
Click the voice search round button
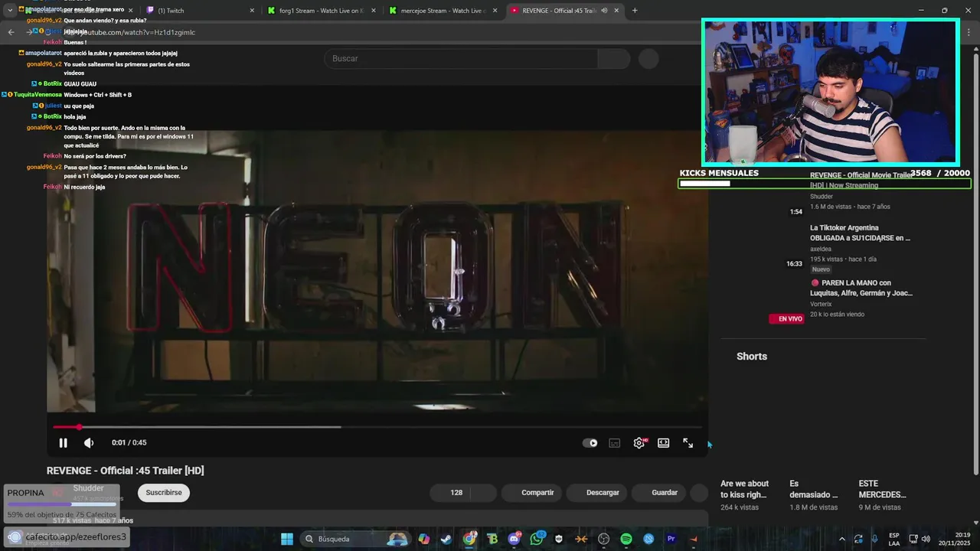pos(648,59)
